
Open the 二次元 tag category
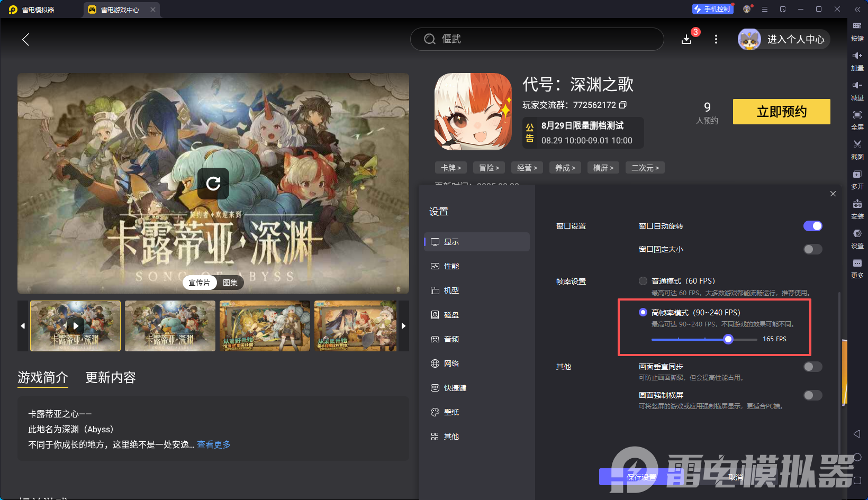coord(645,168)
